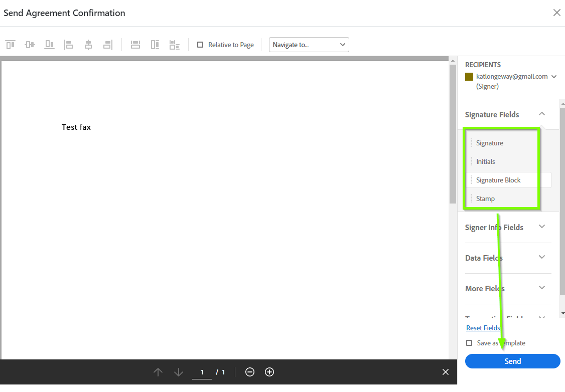
Task: Expand the Data Fields section
Action: (x=541, y=257)
